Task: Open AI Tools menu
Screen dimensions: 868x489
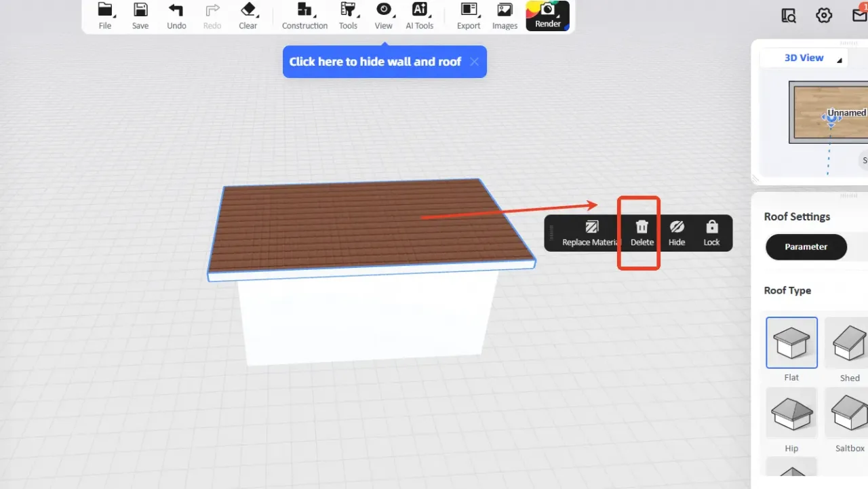Action: pyautogui.click(x=419, y=16)
